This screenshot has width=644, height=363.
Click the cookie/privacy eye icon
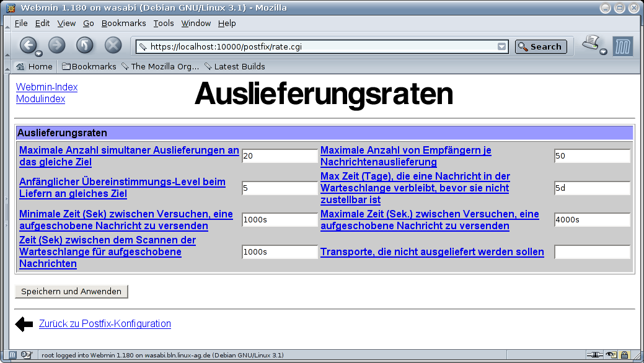pyautogui.click(x=611, y=355)
